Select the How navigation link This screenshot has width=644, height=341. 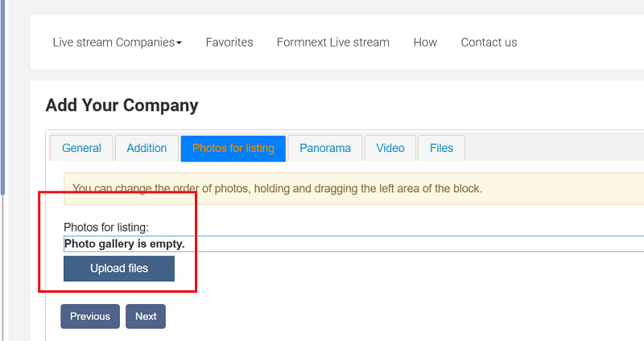click(425, 43)
